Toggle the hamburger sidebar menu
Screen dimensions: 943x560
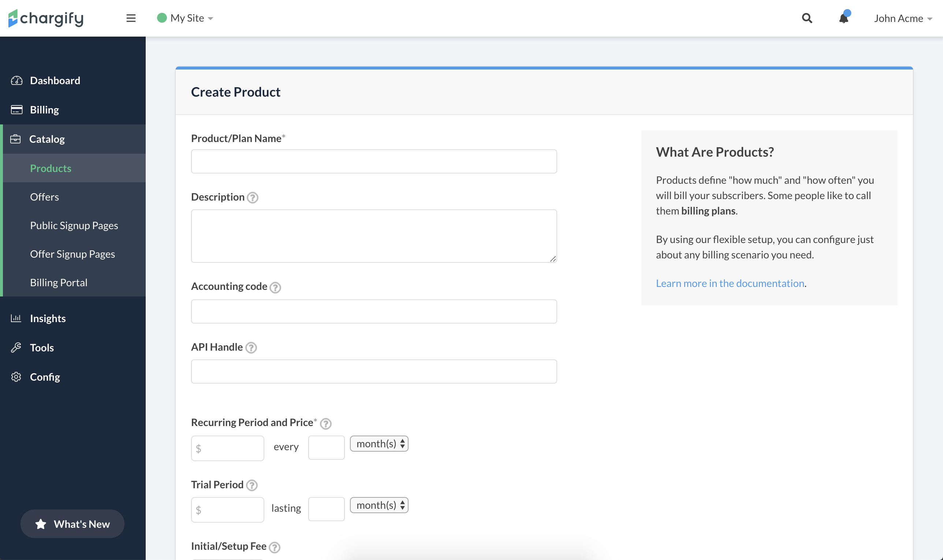click(x=131, y=18)
